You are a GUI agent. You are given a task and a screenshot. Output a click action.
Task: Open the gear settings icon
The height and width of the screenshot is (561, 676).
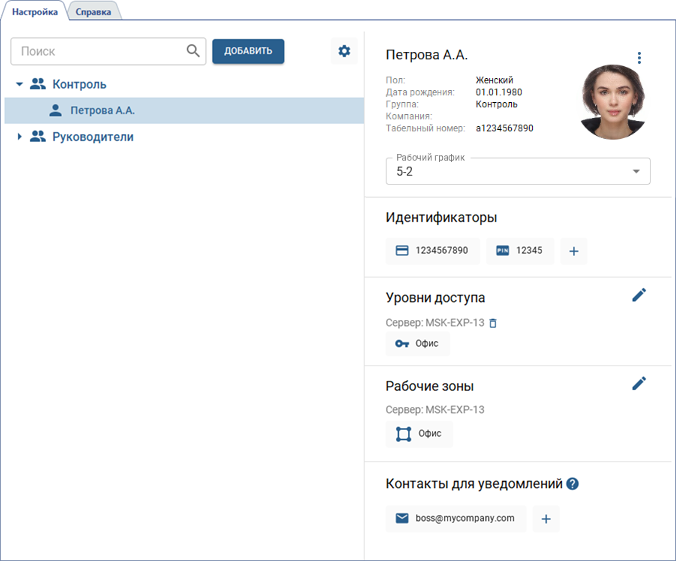[x=344, y=51]
